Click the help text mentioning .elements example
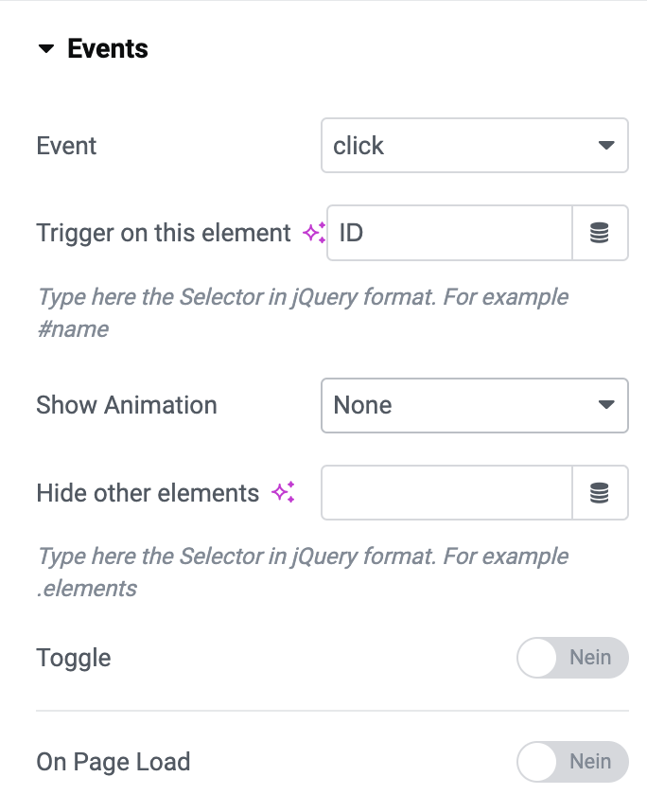The height and width of the screenshot is (812, 647). (303, 573)
